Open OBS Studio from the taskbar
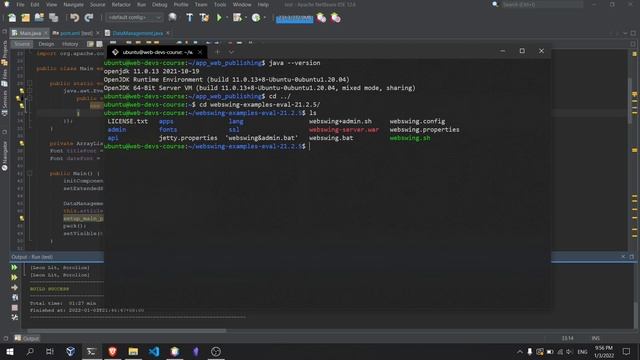The width and height of the screenshot is (640, 360). pos(216,351)
